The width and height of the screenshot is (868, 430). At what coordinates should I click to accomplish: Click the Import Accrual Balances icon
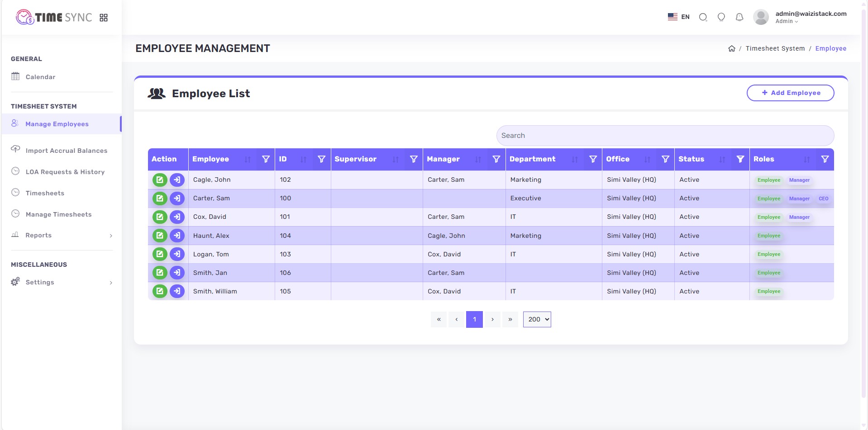[15, 149]
